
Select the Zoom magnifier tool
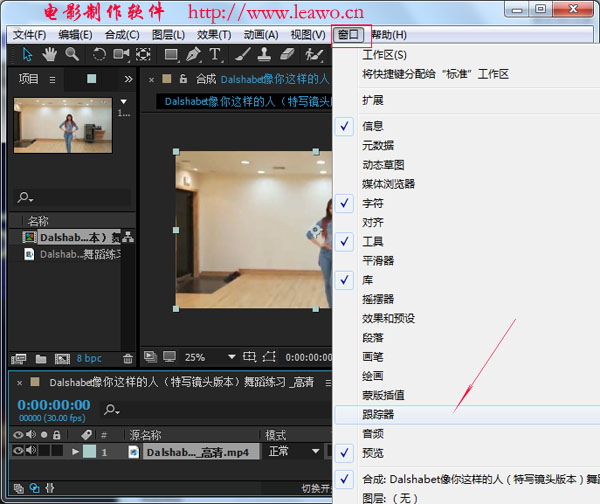click(x=72, y=54)
